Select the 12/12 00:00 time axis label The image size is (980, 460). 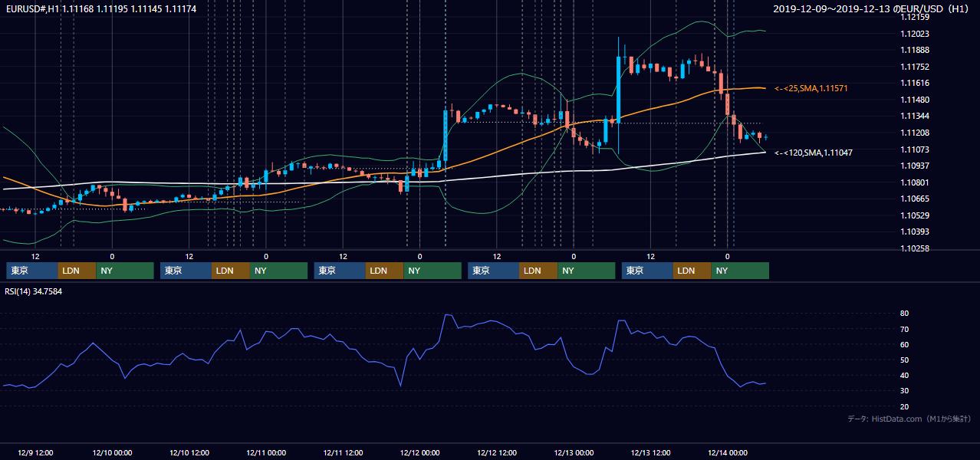coord(420,452)
